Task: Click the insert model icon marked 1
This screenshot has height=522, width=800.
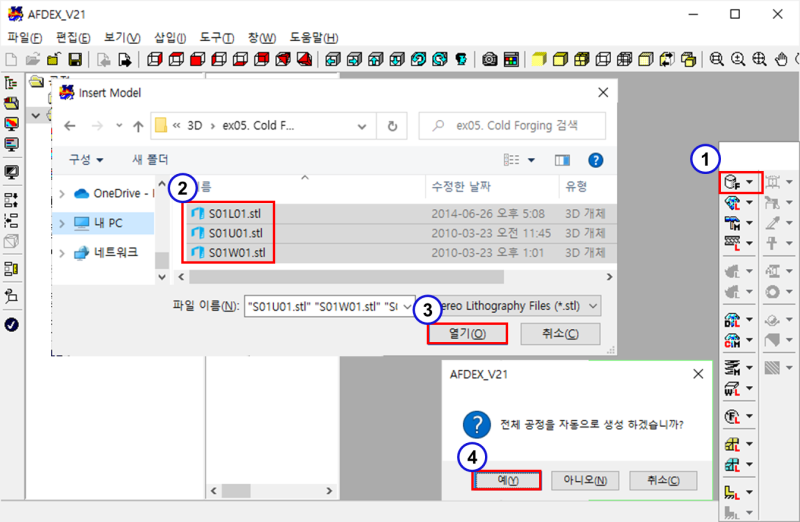Action: coord(733,182)
